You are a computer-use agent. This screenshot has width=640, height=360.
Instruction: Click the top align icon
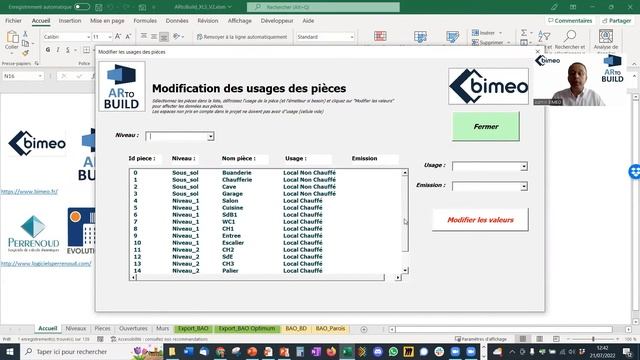144,36
